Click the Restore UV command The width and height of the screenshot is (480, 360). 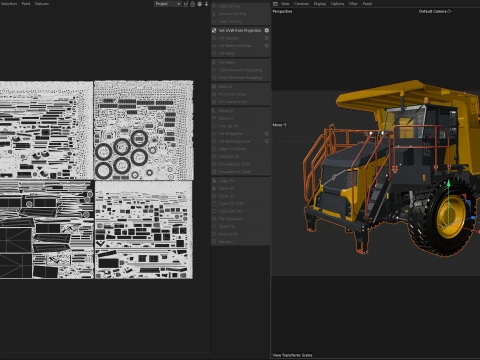click(240, 234)
